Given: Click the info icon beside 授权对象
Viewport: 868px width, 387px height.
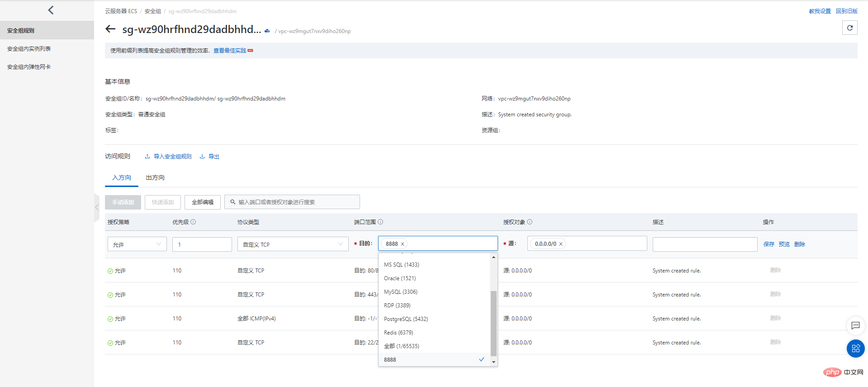Looking at the screenshot, I should click(x=530, y=222).
